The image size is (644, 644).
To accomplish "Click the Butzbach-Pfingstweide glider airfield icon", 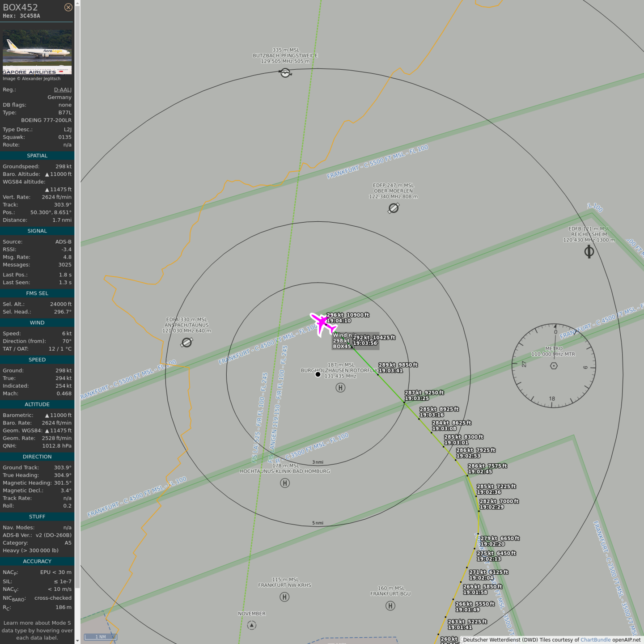I will tap(285, 72).
